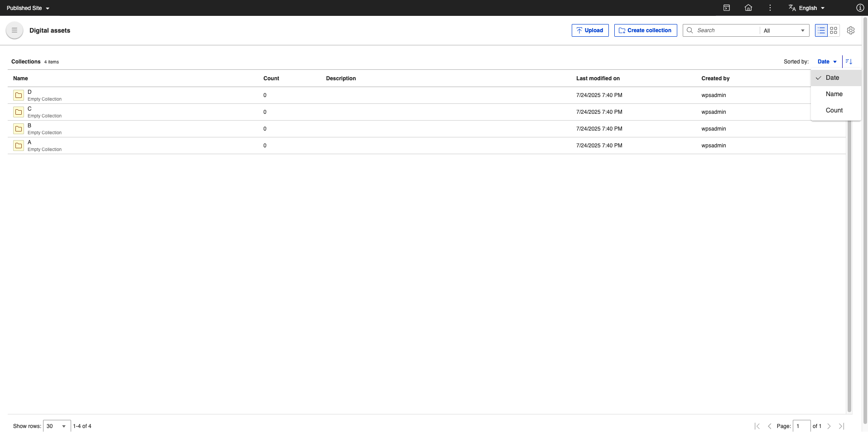The image size is (868, 433).
Task: Open the Show rows dropdown
Action: click(56, 426)
